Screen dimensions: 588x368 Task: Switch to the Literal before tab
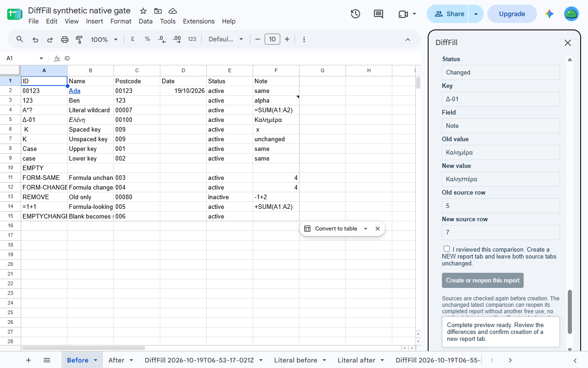296,360
